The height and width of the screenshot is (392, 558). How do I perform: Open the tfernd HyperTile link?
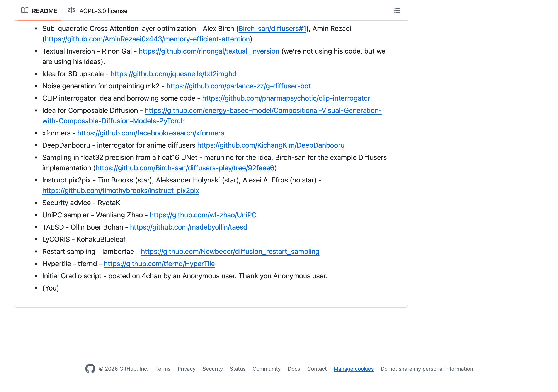pos(159,264)
